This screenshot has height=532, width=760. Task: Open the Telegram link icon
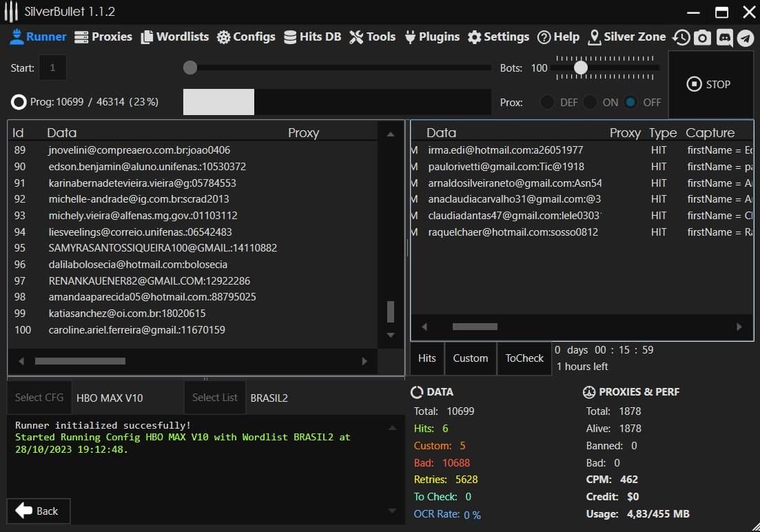tap(746, 38)
